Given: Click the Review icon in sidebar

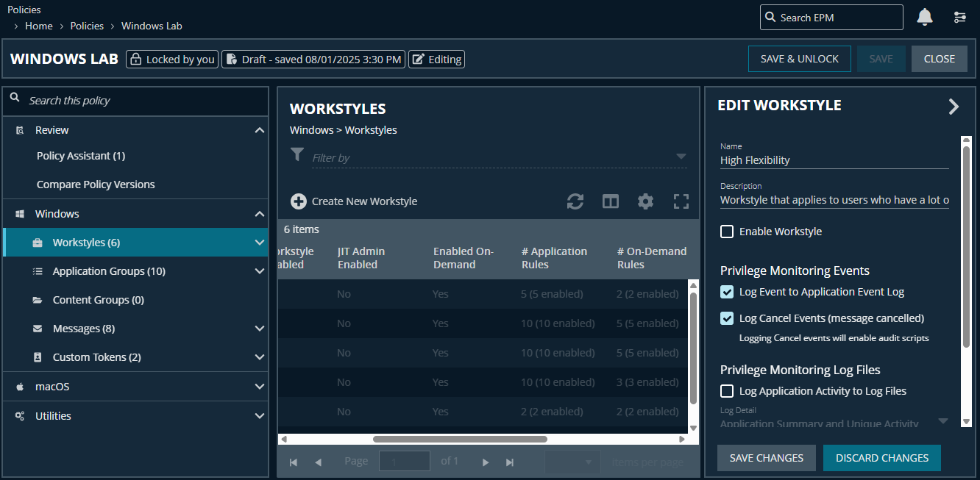Looking at the screenshot, I should click(x=20, y=130).
